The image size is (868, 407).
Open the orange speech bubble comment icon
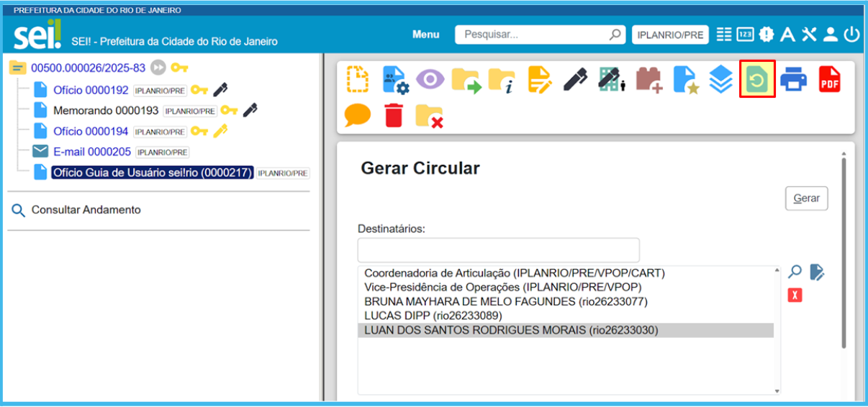click(x=357, y=115)
